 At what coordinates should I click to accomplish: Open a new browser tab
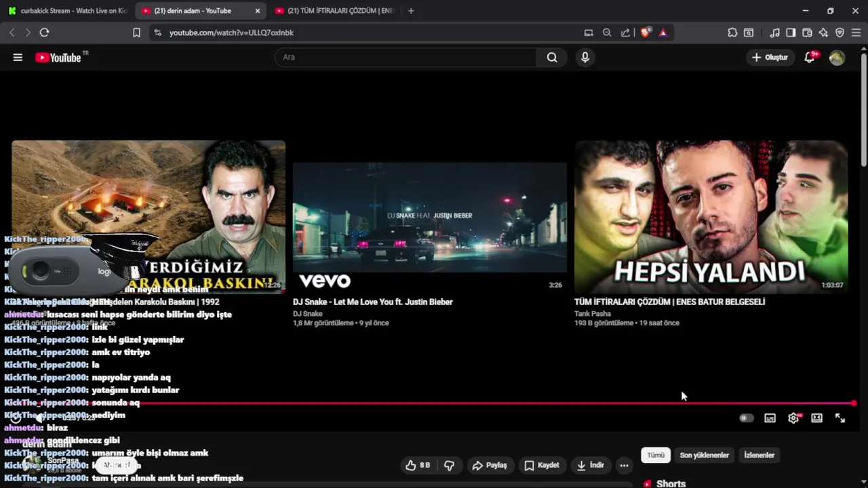click(x=411, y=11)
